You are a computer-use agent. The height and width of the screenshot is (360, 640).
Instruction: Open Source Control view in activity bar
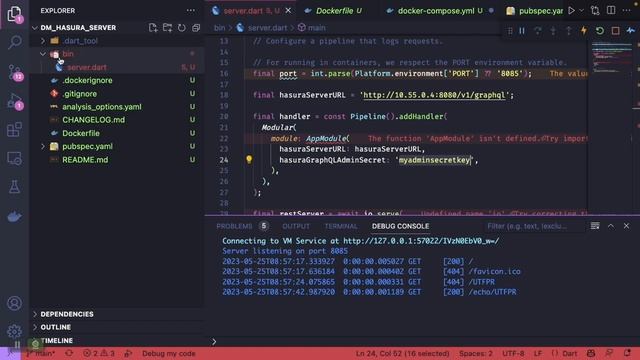pyautogui.click(x=14, y=71)
